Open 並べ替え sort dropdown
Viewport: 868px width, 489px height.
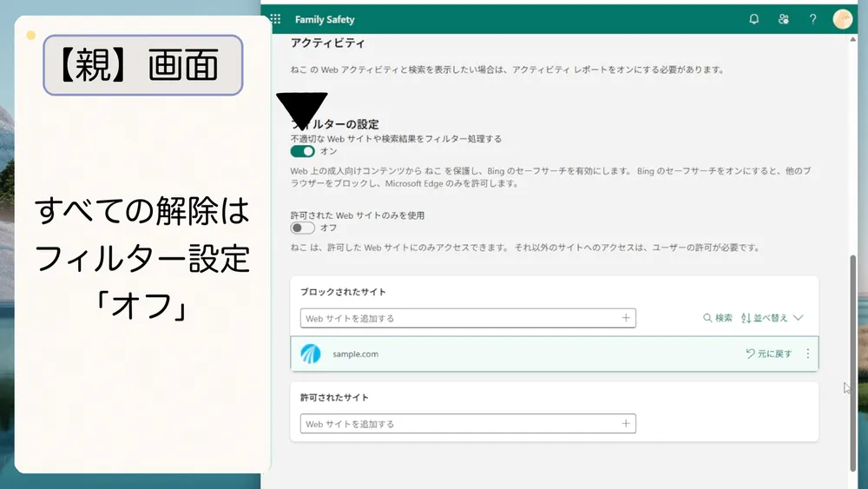[772, 318]
